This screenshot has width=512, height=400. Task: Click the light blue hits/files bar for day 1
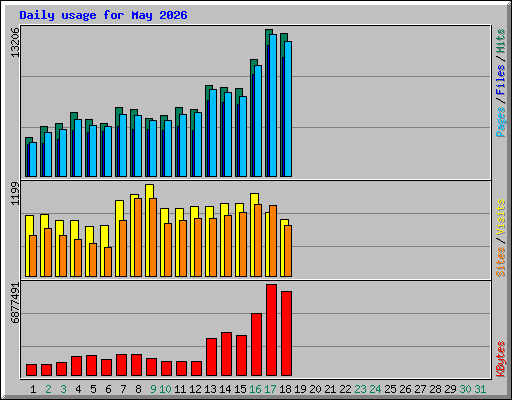click(33, 159)
